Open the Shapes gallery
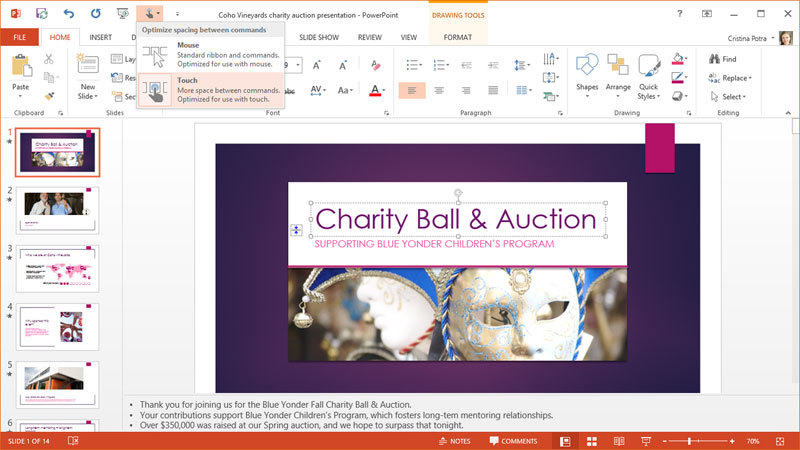 click(x=587, y=74)
